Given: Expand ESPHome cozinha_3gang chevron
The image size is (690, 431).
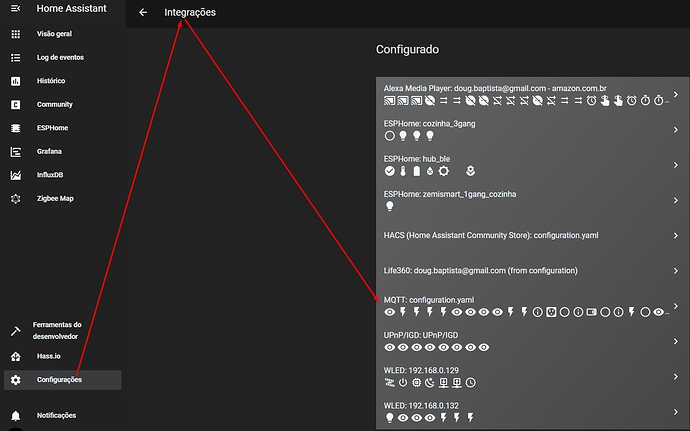Looking at the screenshot, I should [x=676, y=130].
